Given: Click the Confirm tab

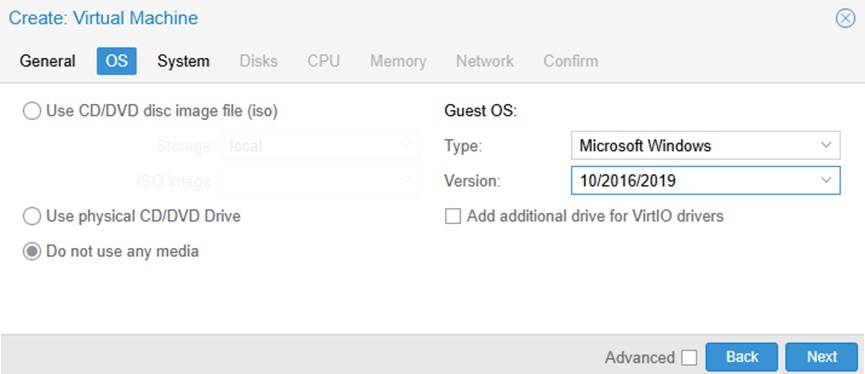Looking at the screenshot, I should [x=570, y=61].
